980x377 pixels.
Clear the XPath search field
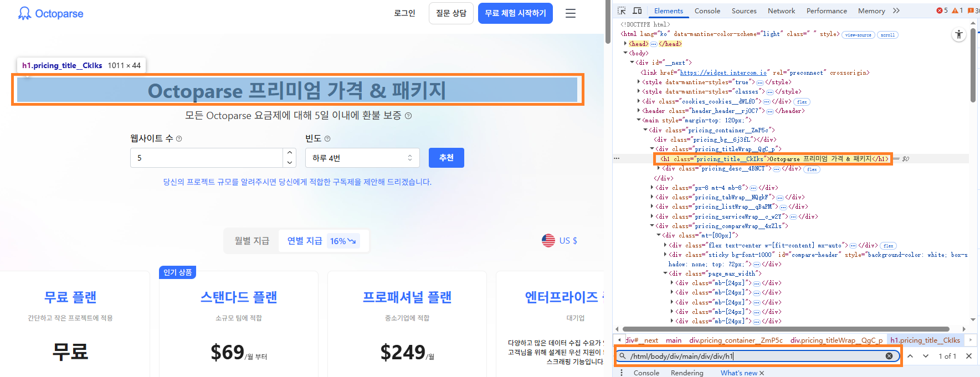889,356
